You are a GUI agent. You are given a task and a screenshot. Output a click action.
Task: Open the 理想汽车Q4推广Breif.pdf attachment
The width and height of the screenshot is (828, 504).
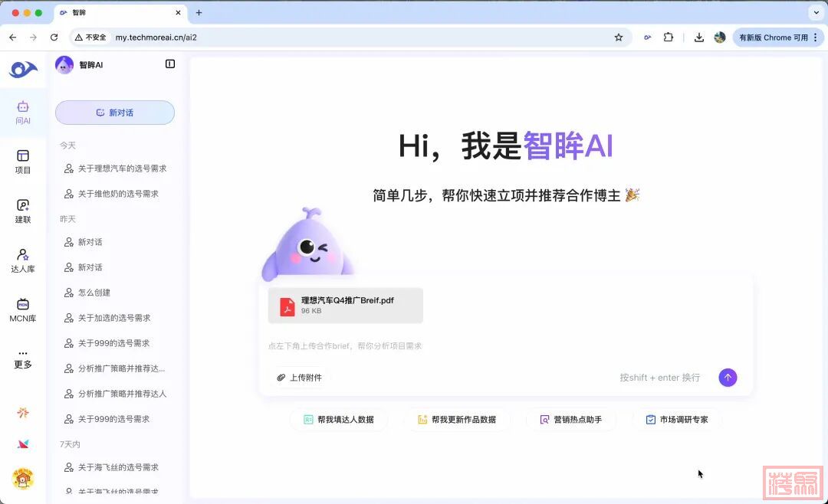[346, 306]
